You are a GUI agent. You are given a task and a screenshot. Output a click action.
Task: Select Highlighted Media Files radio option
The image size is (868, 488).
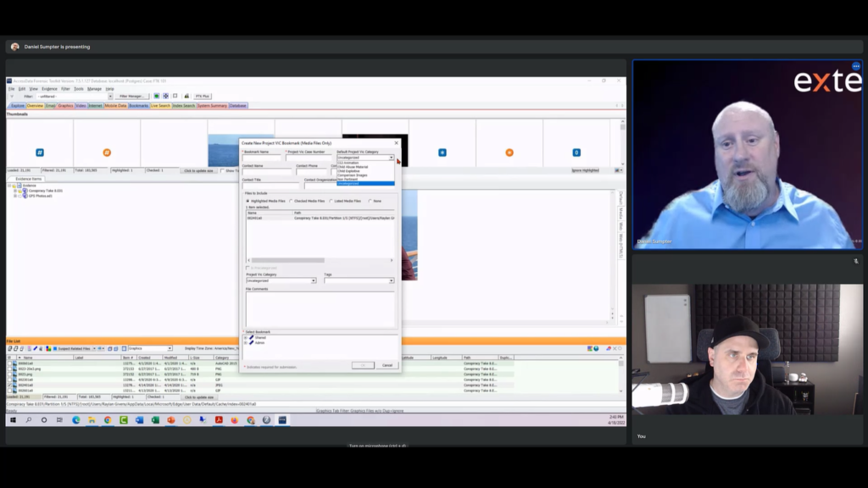point(248,202)
